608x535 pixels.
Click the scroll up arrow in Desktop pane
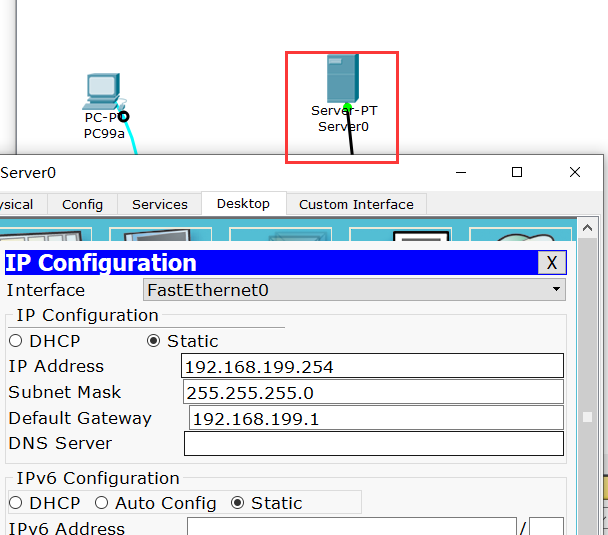pos(587,228)
